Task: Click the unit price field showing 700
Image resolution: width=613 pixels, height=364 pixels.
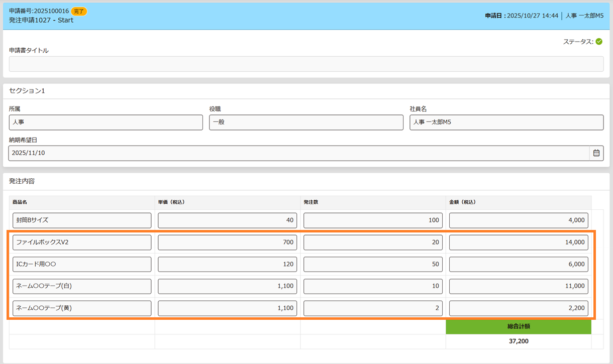Action: point(227,242)
